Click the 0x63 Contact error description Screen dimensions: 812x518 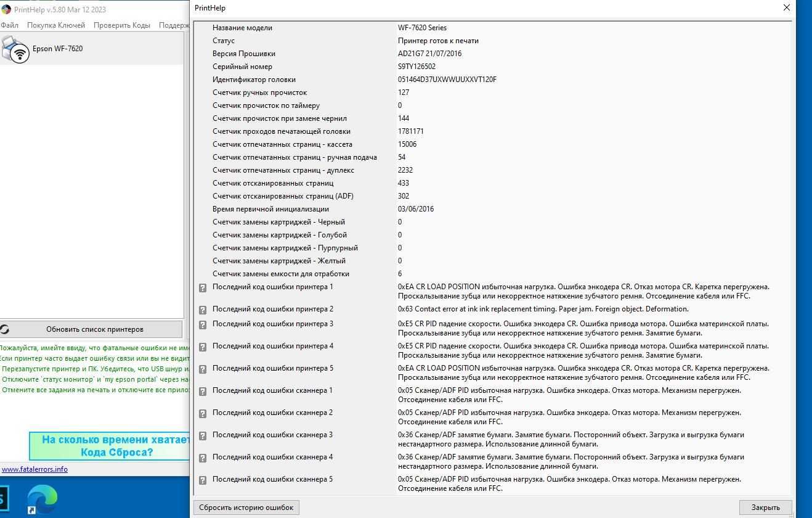click(543, 309)
